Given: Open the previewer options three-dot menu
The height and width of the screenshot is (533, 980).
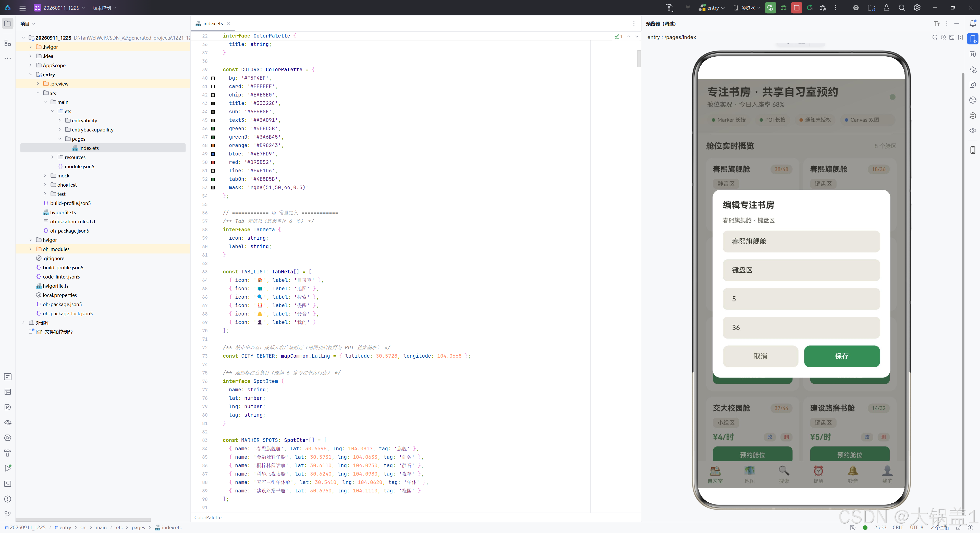Looking at the screenshot, I should click(947, 23).
